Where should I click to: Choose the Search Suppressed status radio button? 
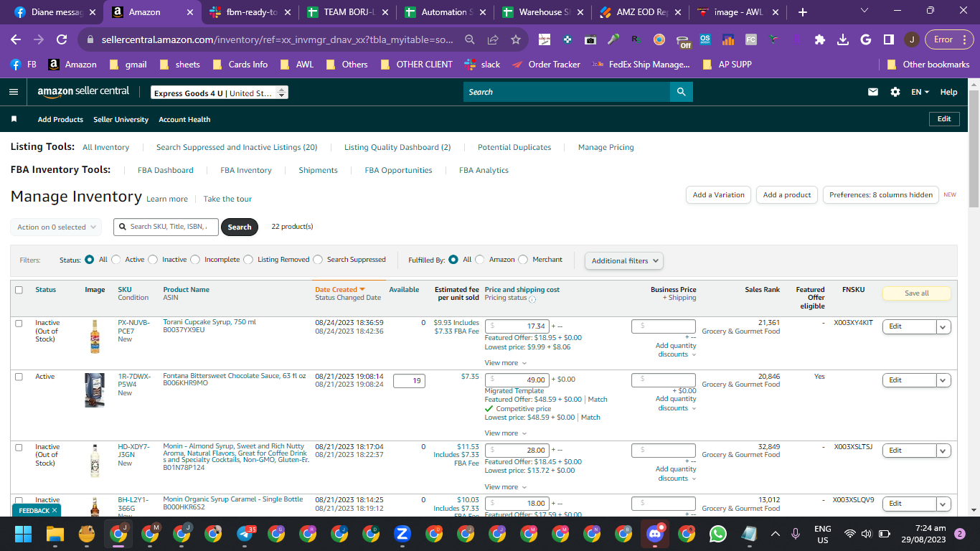[x=318, y=260]
